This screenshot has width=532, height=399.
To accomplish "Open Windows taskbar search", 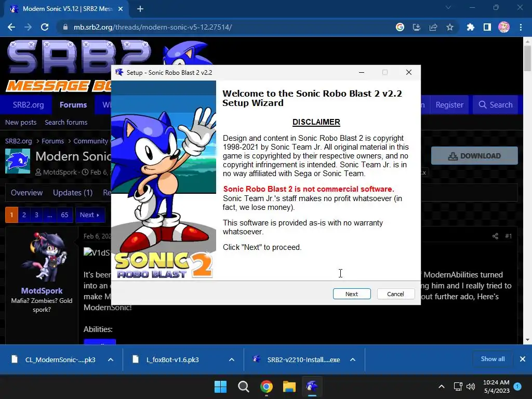I will click(x=244, y=387).
